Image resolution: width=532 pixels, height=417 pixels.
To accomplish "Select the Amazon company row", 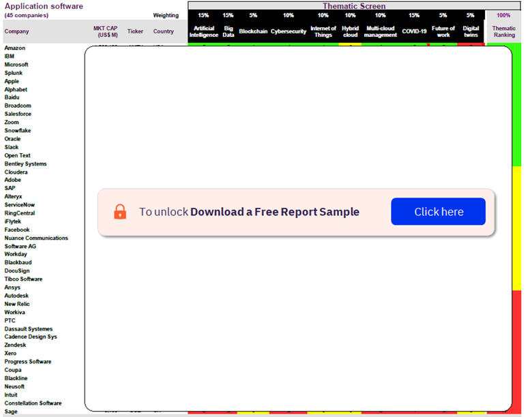I will click(x=15, y=48).
